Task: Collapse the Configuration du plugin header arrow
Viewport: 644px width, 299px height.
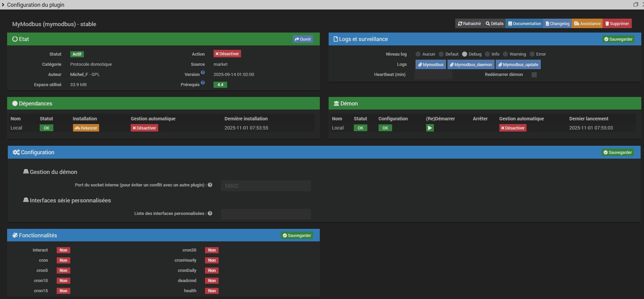Action: [3, 5]
